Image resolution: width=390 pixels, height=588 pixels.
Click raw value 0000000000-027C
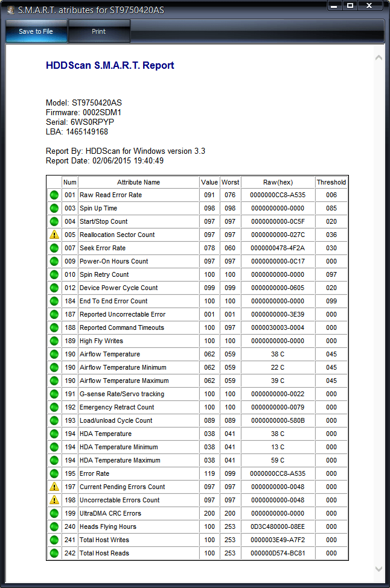278,235
